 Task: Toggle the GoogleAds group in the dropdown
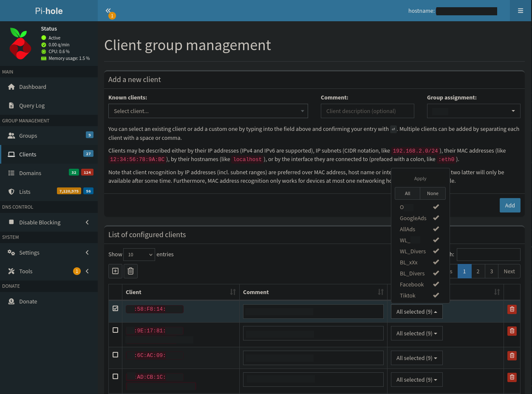(420, 218)
